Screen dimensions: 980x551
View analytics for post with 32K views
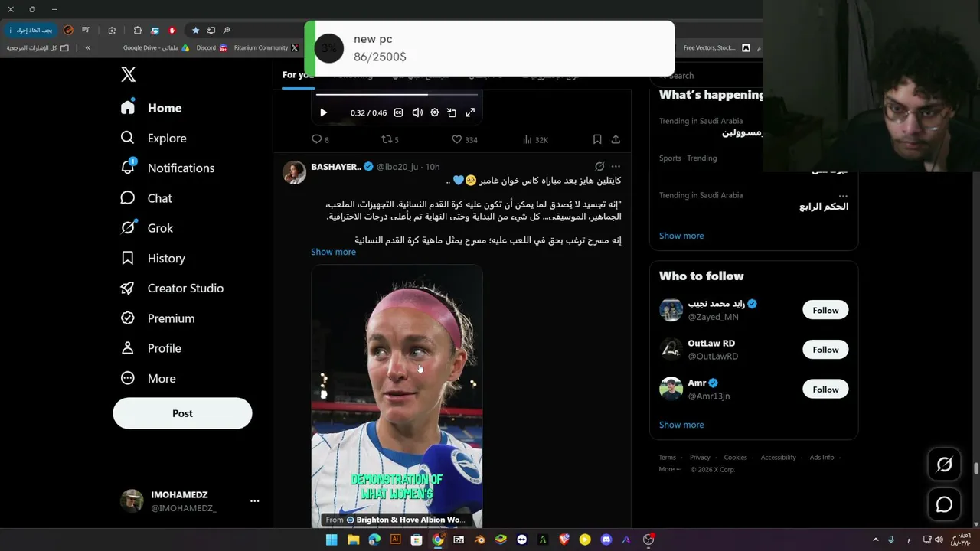[535, 139]
